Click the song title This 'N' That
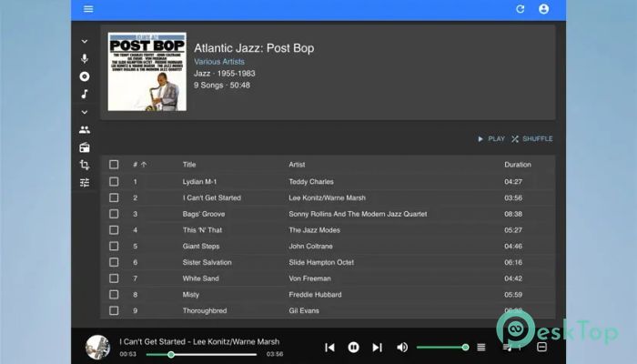The width and height of the screenshot is (637, 364). tap(202, 230)
